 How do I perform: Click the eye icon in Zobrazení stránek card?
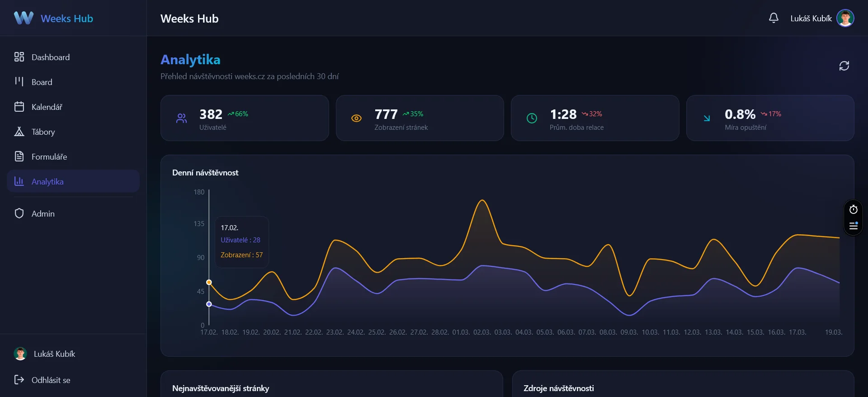pos(356,118)
